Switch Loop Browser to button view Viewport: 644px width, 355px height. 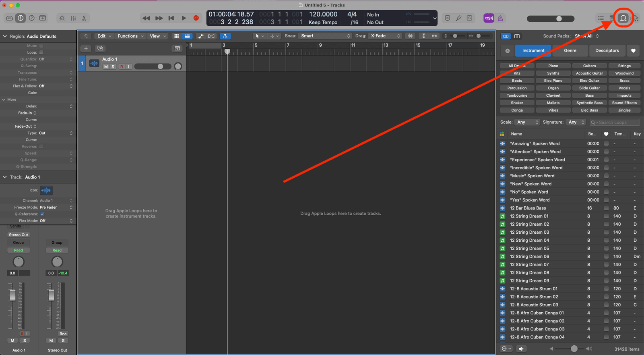coord(506,36)
